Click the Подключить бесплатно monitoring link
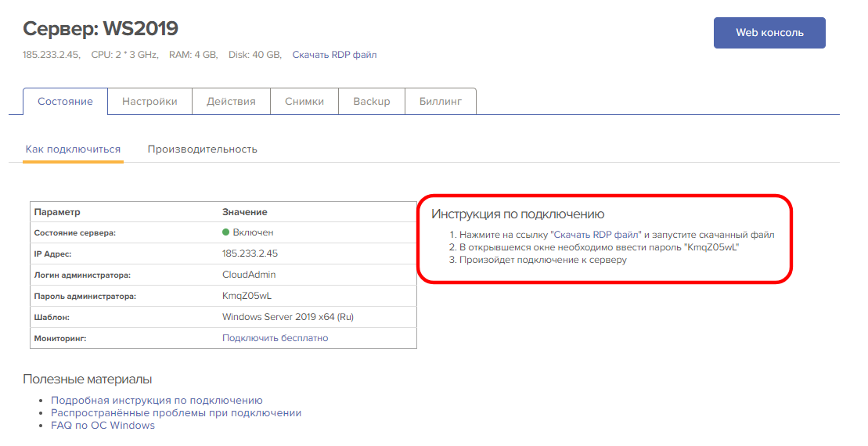Screen dimensions: 868x446 [x=275, y=338]
